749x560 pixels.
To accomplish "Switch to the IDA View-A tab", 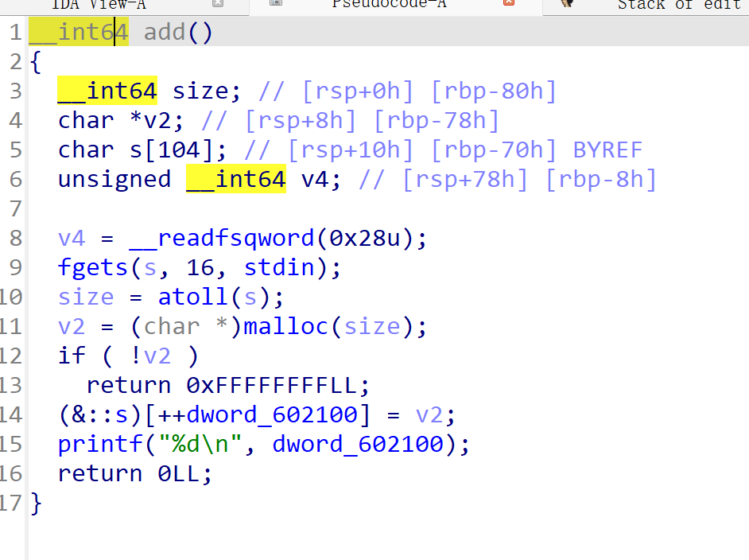I will click(99, 5).
